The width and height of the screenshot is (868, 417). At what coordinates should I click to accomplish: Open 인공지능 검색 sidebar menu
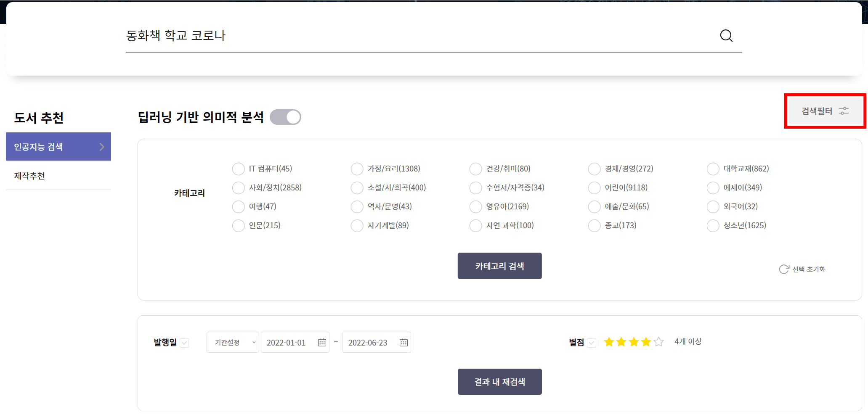(x=58, y=147)
